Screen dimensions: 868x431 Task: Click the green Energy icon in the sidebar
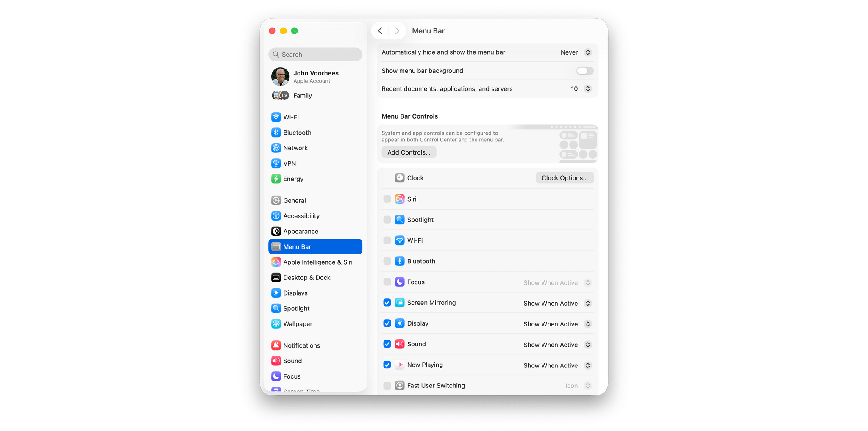(x=276, y=179)
